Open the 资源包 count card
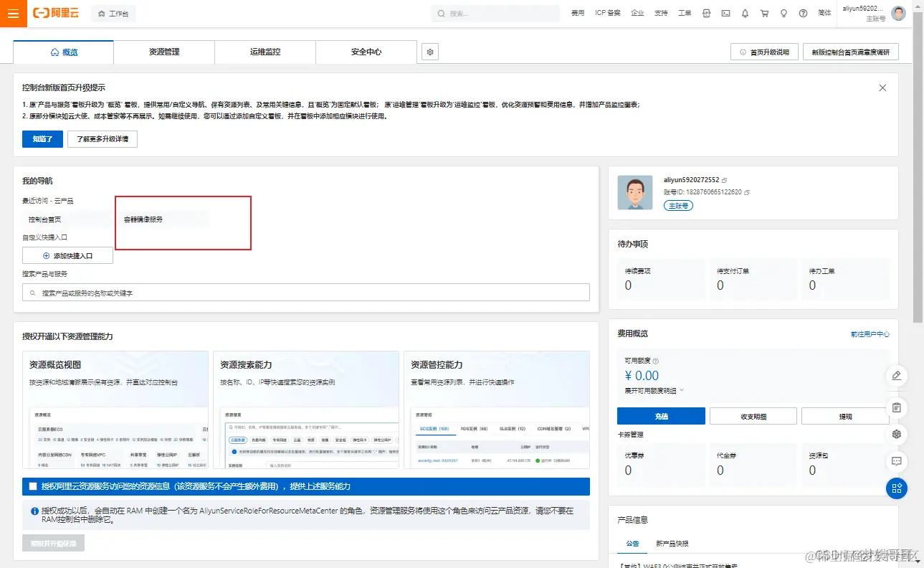924x568 pixels. [845, 465]
